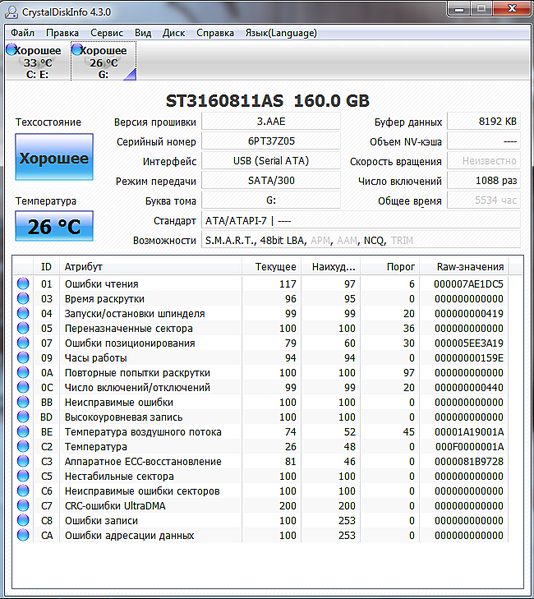Screen dimensions: 534x599
Task: Click status orb for C2 Температура row
Action: click(23, 447)
